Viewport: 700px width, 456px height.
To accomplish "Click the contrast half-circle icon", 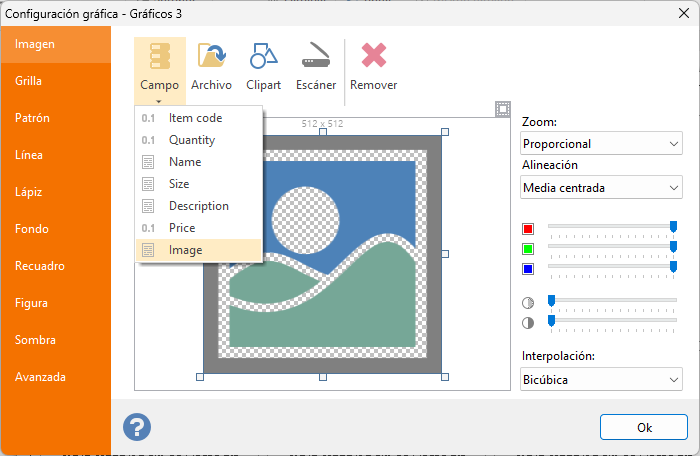I will click(x=528, y=323).
